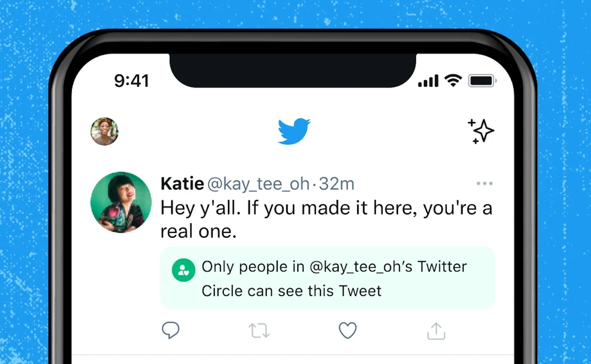This screenshot has height=364, width=591.
Task: Share the tweet using the upload arrow icon
Action: (x=436, y=331)
